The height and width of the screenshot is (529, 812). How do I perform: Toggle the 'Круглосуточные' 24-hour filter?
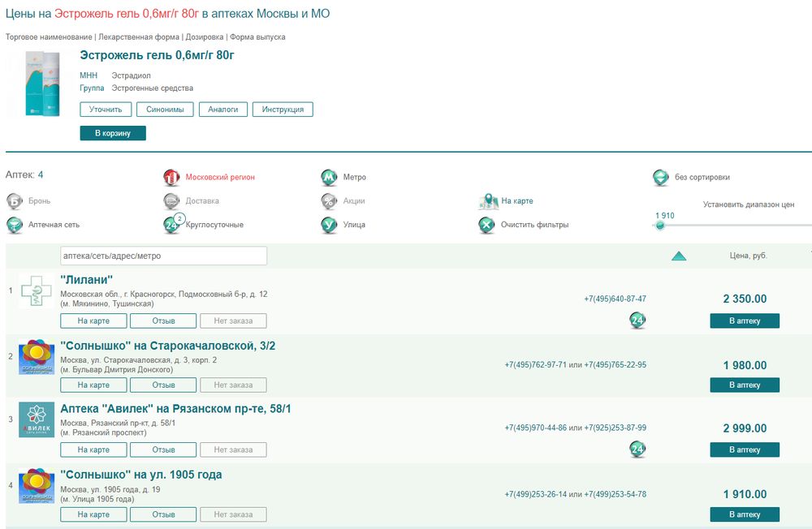pyautogui.click(x=172, y=226)
